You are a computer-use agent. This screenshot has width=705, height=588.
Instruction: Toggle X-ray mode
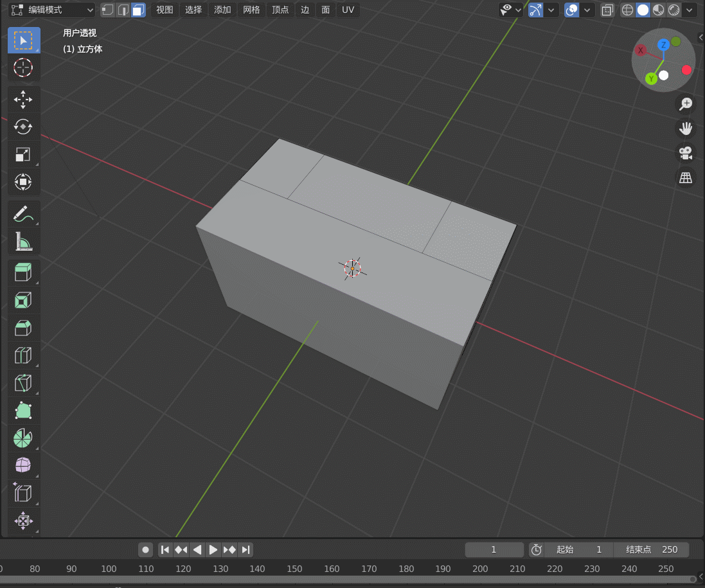click(x=607, y=10)
